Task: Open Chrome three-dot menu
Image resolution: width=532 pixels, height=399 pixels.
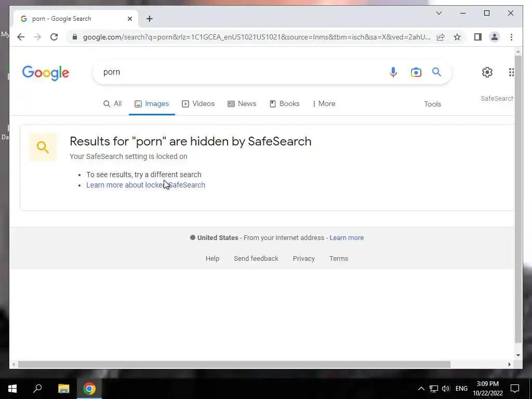Action: [x=511, y=37]
